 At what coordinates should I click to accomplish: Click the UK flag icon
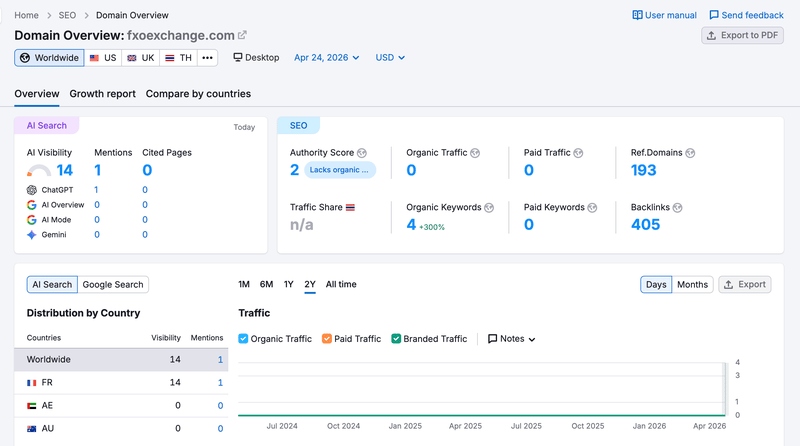(132, 58)
